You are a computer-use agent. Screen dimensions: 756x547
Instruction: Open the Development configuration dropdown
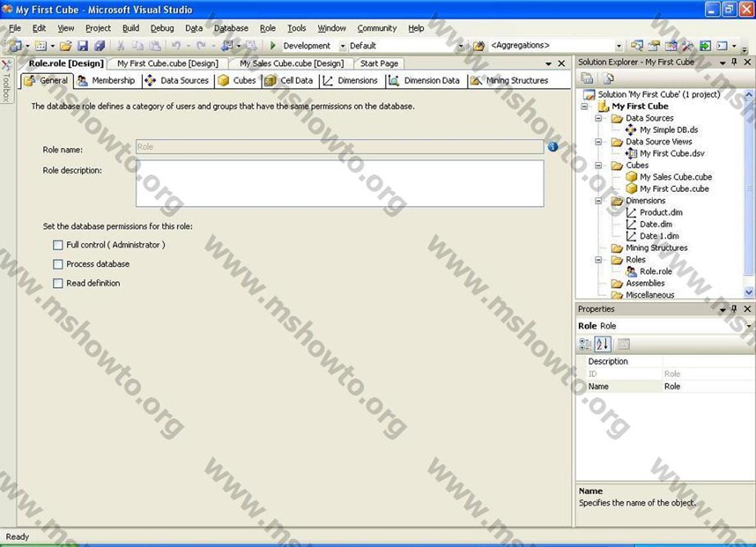pos(342,47)
